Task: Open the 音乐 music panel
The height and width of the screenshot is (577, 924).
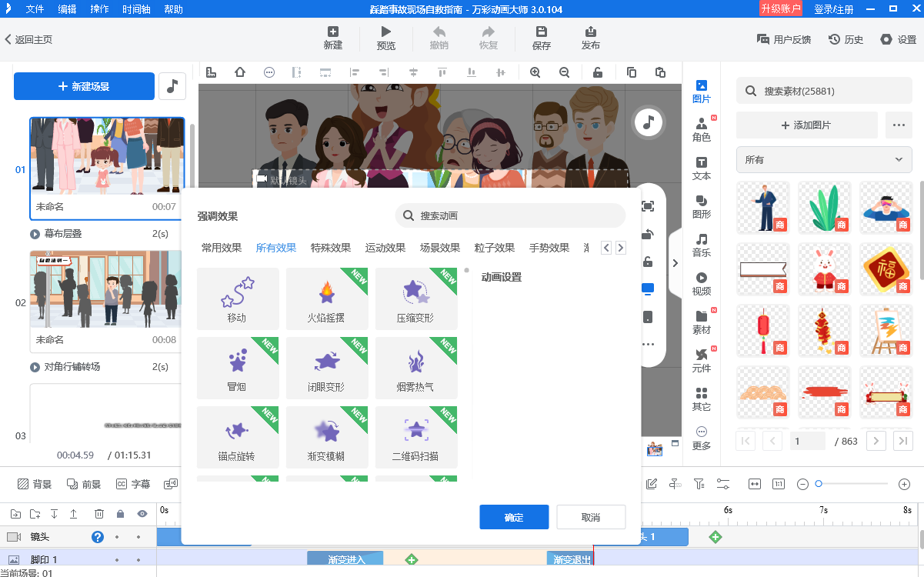Action: point(701,245)
